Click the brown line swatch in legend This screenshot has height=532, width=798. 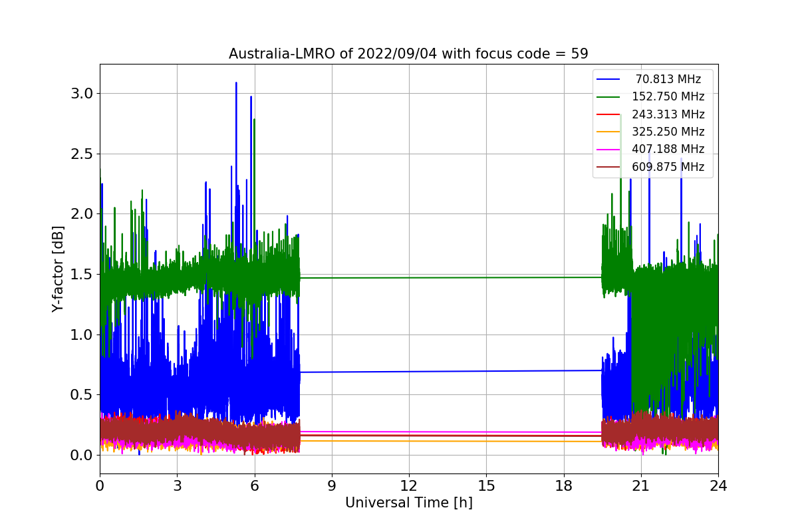coord(609,167)
